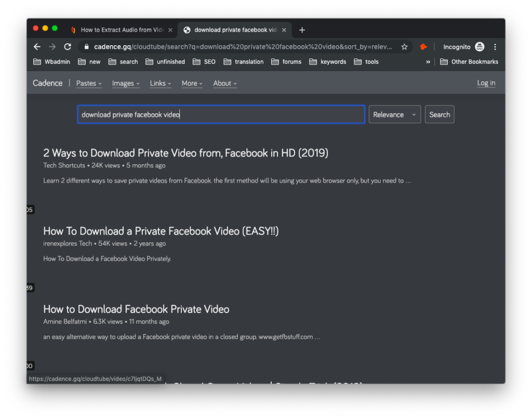Click the Incognito profile icon

tap(480, 47)
